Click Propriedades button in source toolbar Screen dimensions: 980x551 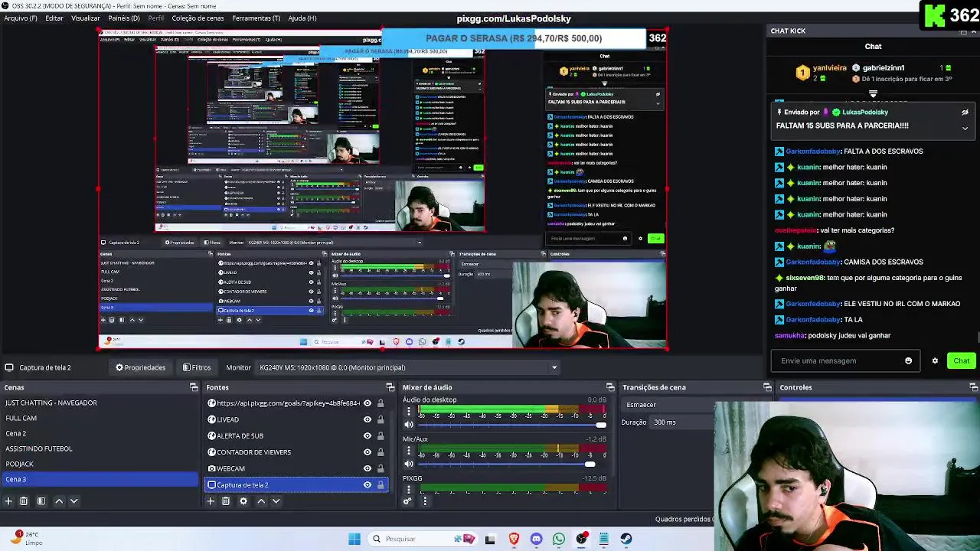pyautogui.click(x=140, y=367)
